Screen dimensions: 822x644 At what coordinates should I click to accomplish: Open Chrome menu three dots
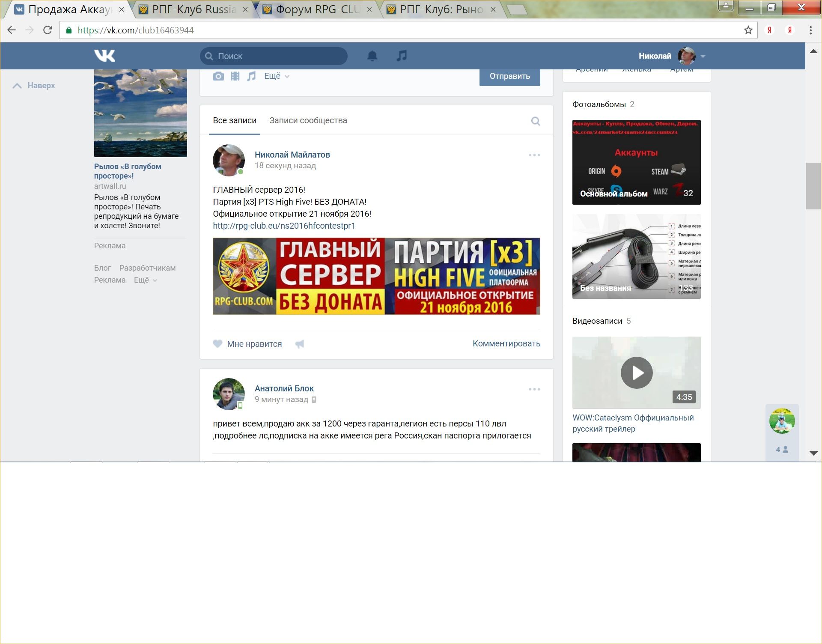tap(810, 30)
